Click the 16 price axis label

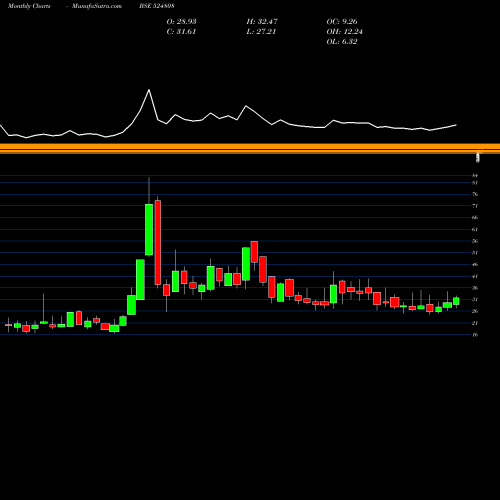coord(475,335)
